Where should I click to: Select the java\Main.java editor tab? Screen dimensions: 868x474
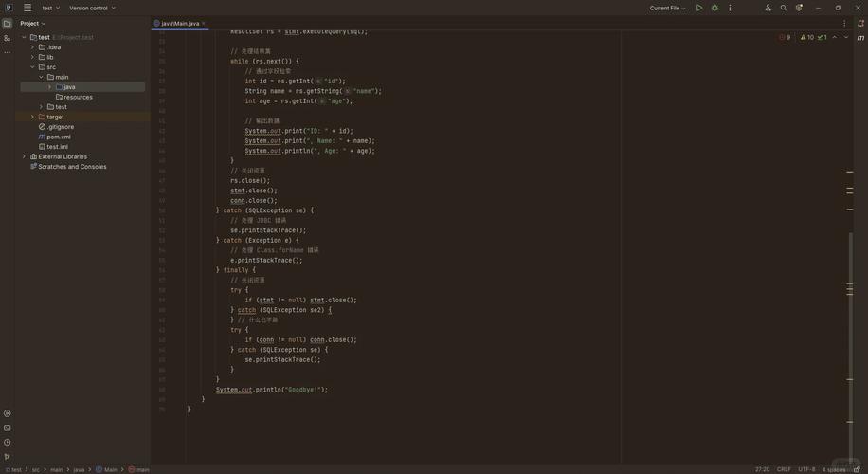tap(180, 23)
